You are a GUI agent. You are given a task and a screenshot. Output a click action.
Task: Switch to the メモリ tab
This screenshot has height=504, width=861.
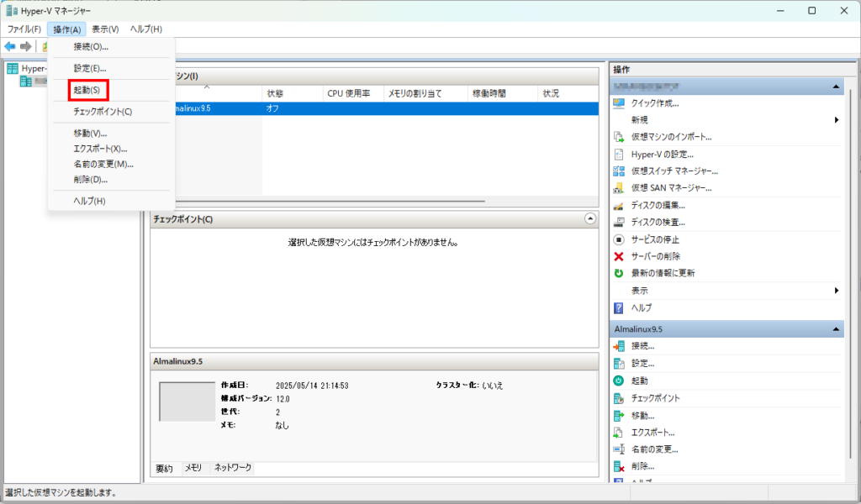pyautogui.click(x=193, y=468)
